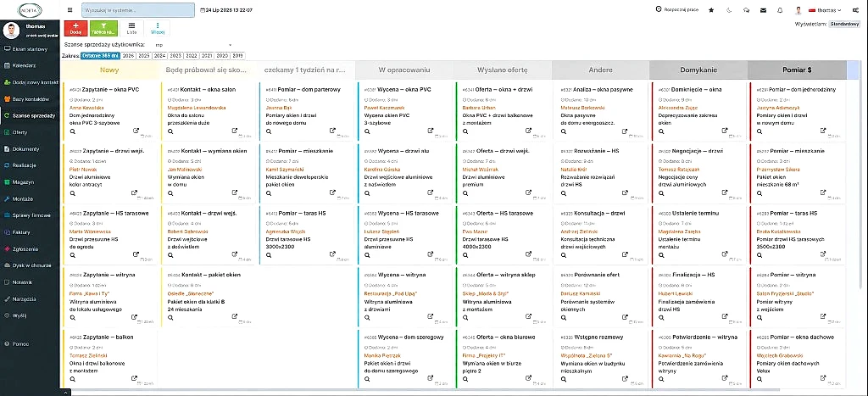Open the Więcej options menu
The height and width of the screenshot is (396, 868).
coord(157,28)
